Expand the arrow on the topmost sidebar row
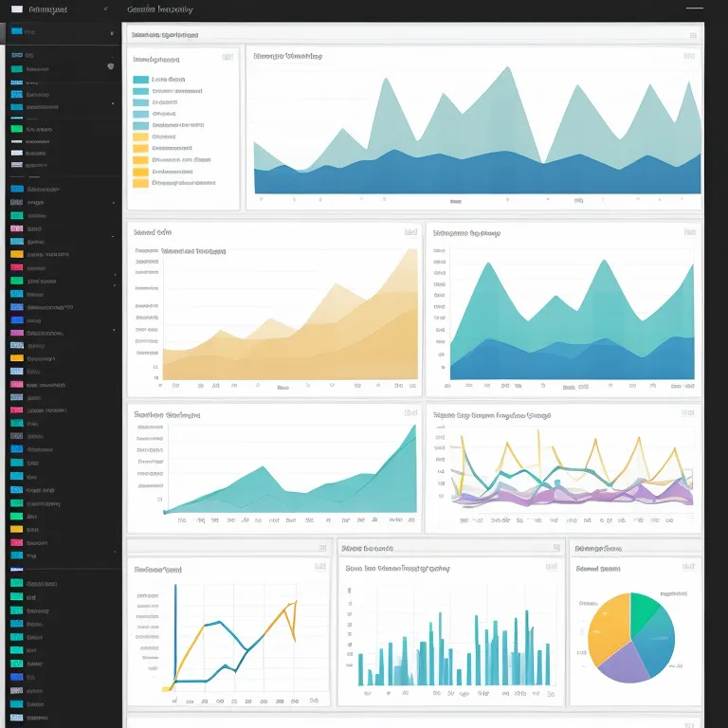728x728 pixels. click(113, 31)
